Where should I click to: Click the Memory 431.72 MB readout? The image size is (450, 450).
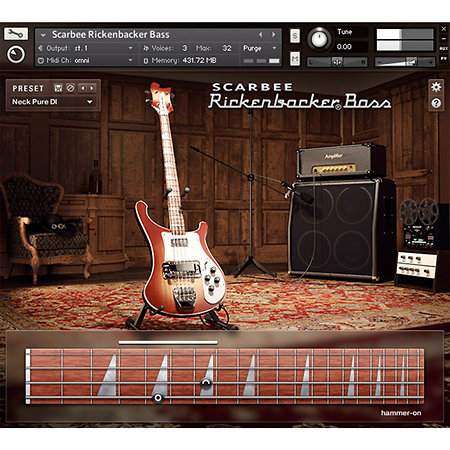pos(199,60)
